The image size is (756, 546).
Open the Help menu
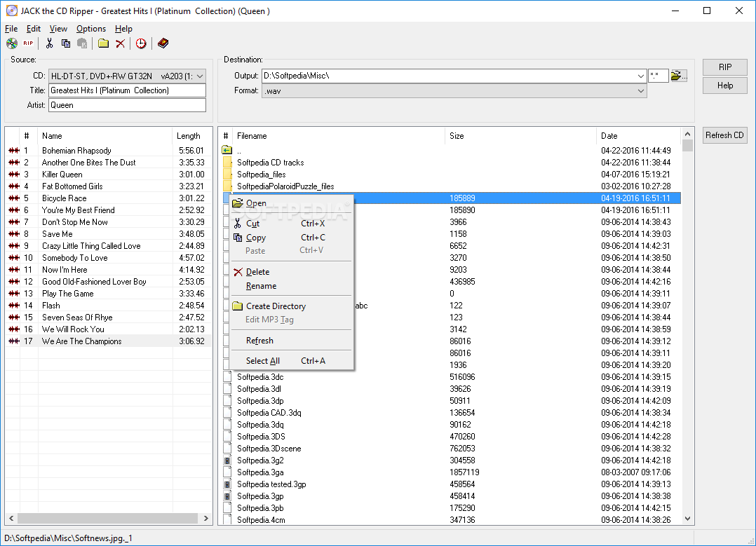click(x=123, y=29)
